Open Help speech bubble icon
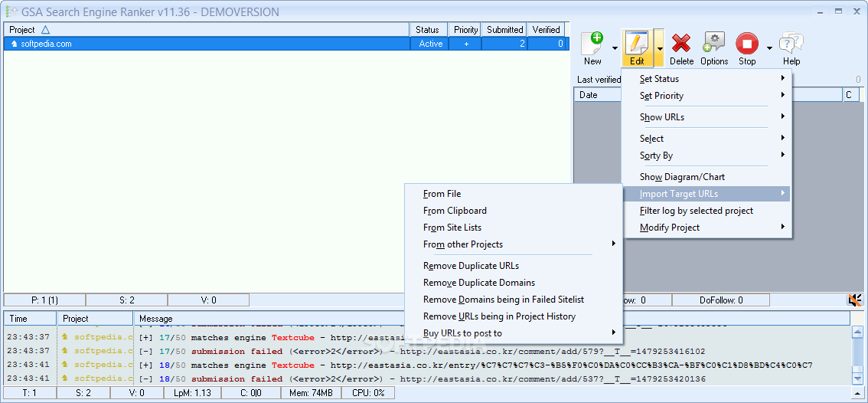 pyautogui.click(x=791, y=43)
